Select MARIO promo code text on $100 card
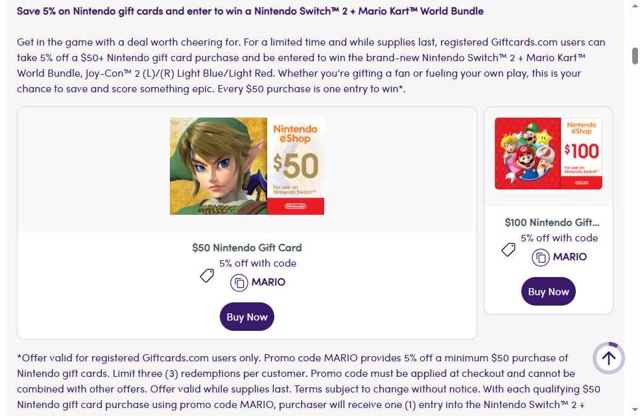Viewport: 640px width, 416px height. [x=570, y=257]
